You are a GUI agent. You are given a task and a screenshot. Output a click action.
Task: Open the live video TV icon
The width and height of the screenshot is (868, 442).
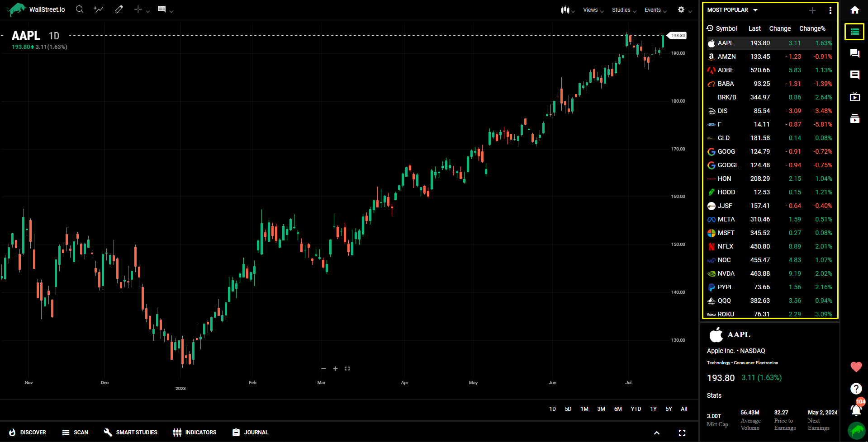point(855,97)
